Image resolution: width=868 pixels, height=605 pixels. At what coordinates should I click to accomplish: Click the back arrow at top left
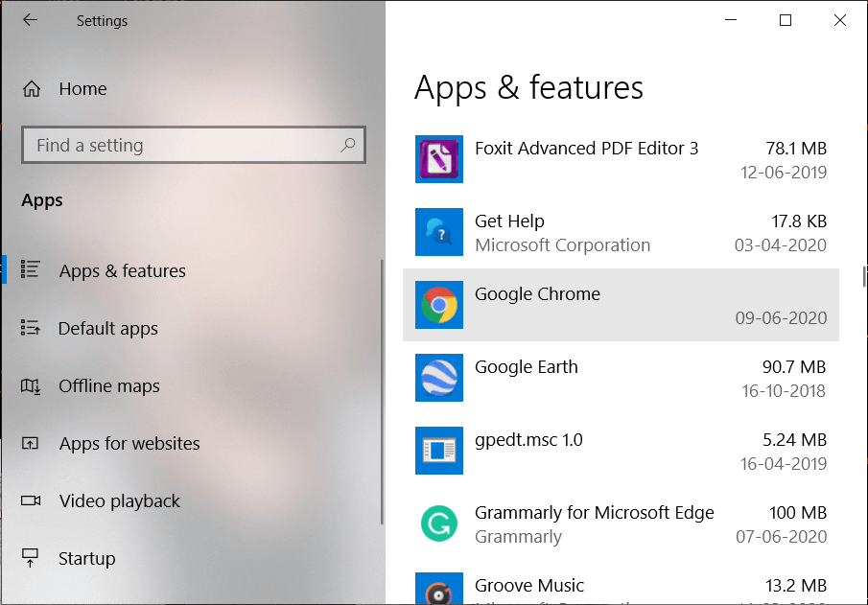[x=30, y=19]
